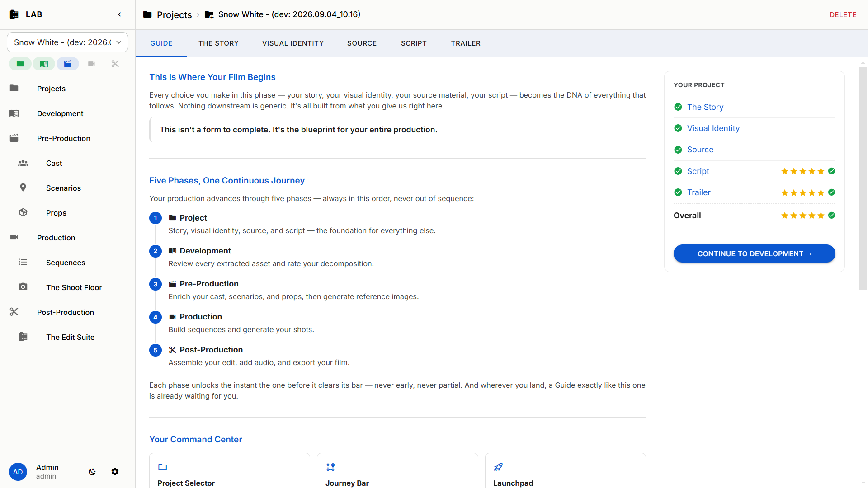Open the Journey Bar card
This screenshot has width=868, height=488.
[397, 470]
